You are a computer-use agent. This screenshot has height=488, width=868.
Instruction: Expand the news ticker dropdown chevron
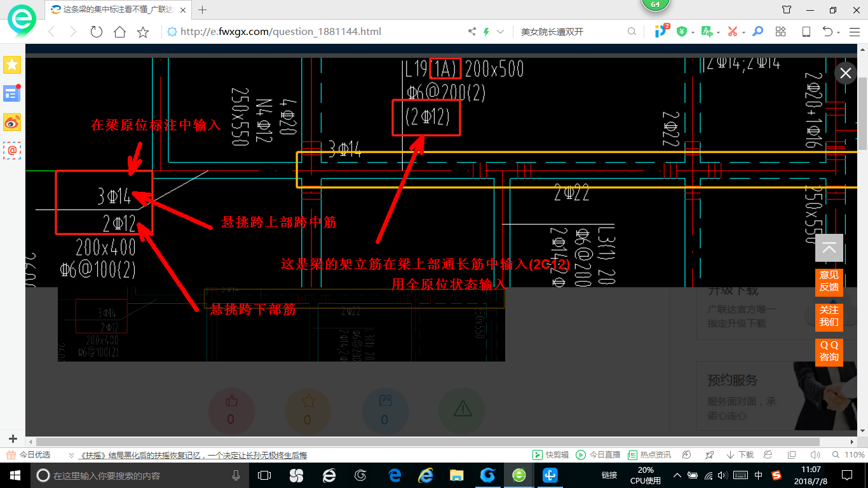coord(71,456)
